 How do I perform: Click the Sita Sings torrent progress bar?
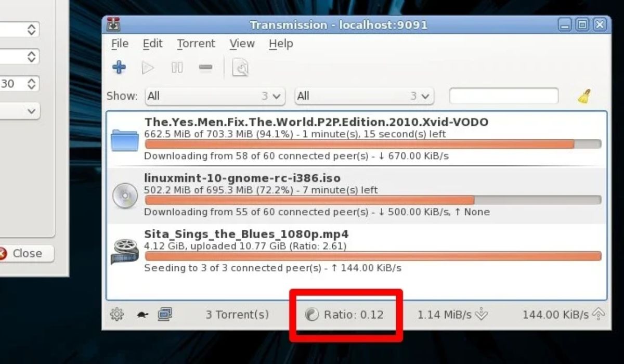373,256
